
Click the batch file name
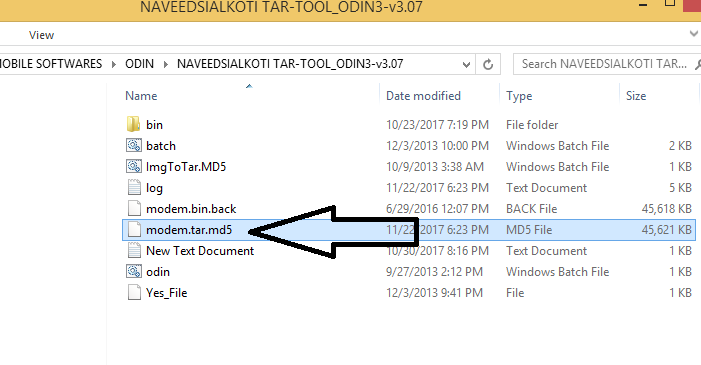tap(160, 146)
